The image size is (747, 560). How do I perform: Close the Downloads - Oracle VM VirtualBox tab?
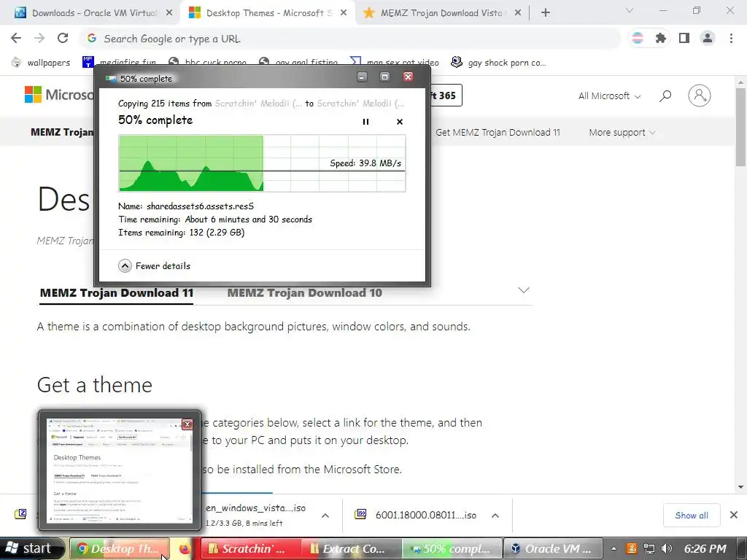click(169, 13)
